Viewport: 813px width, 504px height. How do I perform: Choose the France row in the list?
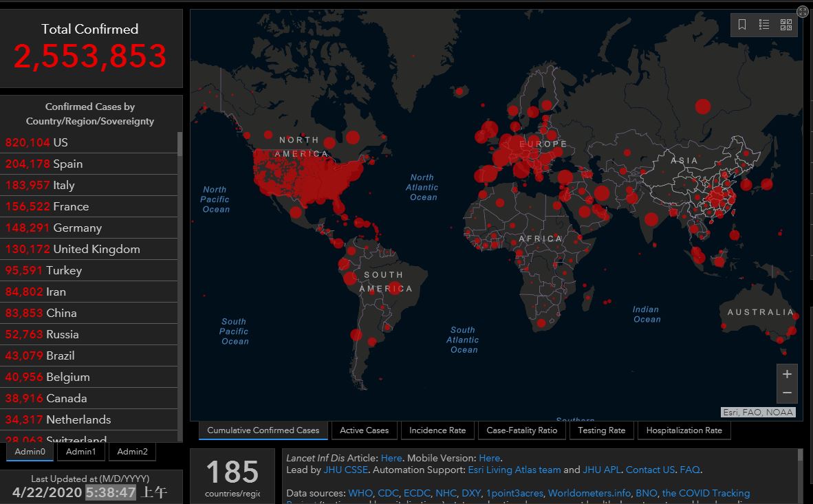(89, 206)
